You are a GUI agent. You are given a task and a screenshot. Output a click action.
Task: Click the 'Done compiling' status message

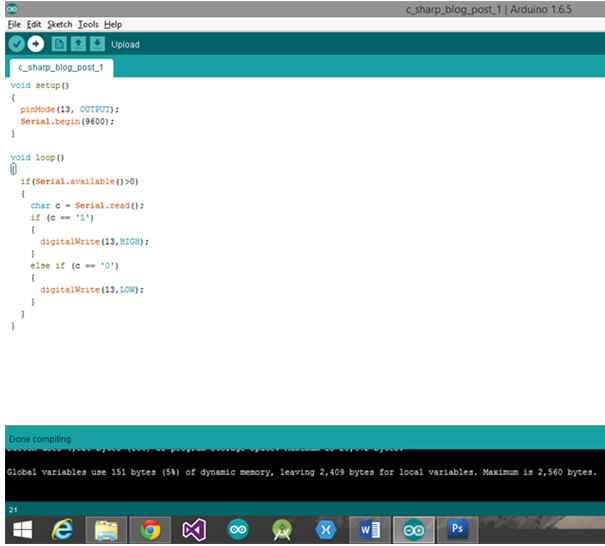pyautogui.click(x=40, y=439)
